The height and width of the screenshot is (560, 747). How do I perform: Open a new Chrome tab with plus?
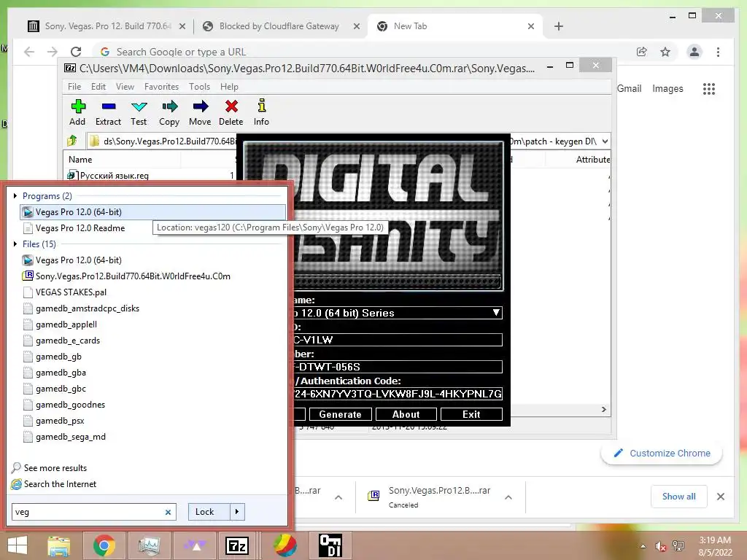click(x=559, y=26)
